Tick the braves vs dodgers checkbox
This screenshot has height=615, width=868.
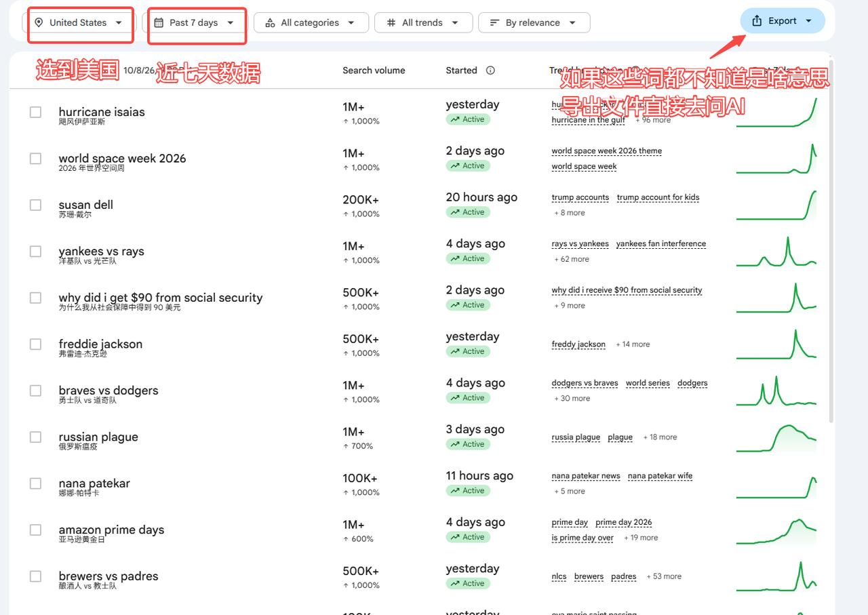[36, 391]
